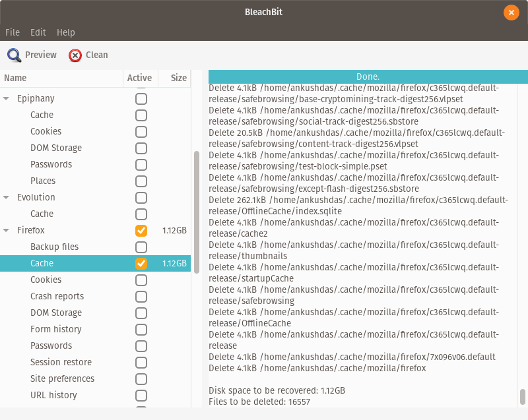528x420 pixels.
Task: Collapse the Evolution tree group
Action: tap(6, 197)
